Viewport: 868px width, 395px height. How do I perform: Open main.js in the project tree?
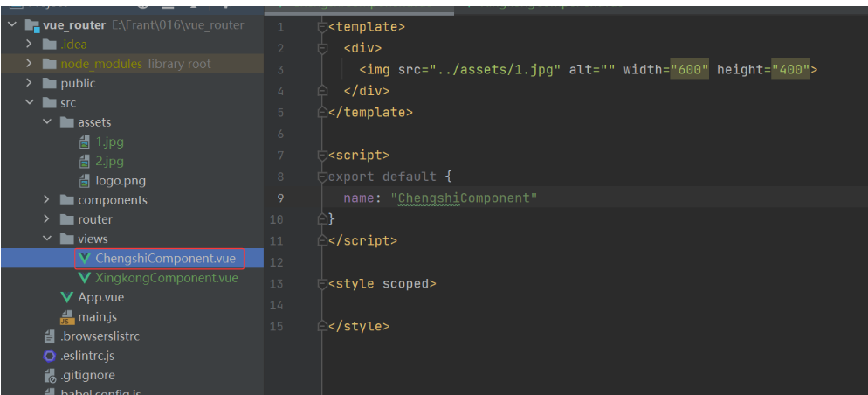pos(98,317)
